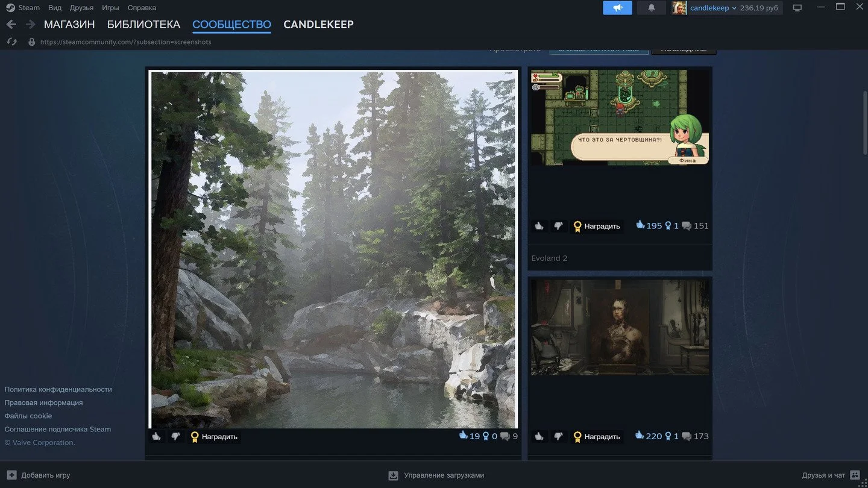868x488 pixels.
Task: Like the forest screenshot with thumbs up
Action: point(157,437)
